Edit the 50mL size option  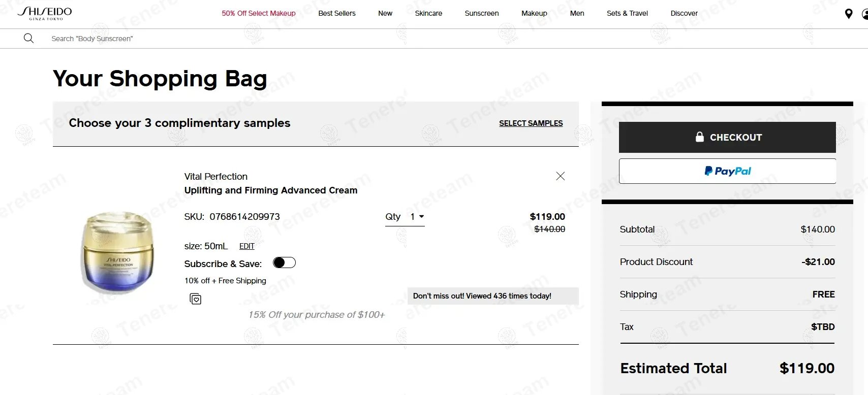coord(247,246)
